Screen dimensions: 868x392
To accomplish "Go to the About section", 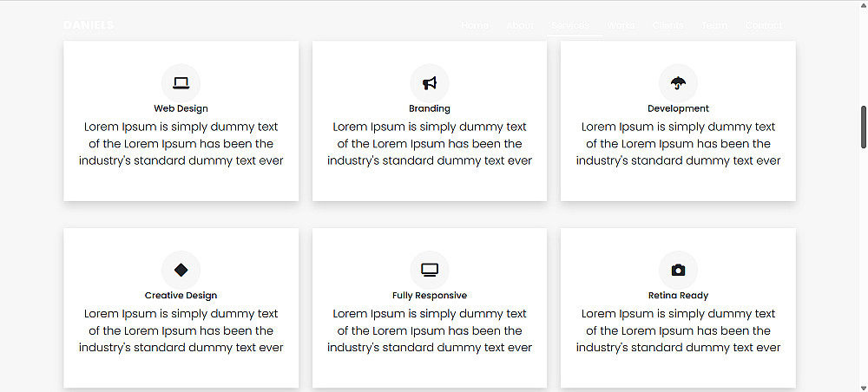I will tap(520, 25).
